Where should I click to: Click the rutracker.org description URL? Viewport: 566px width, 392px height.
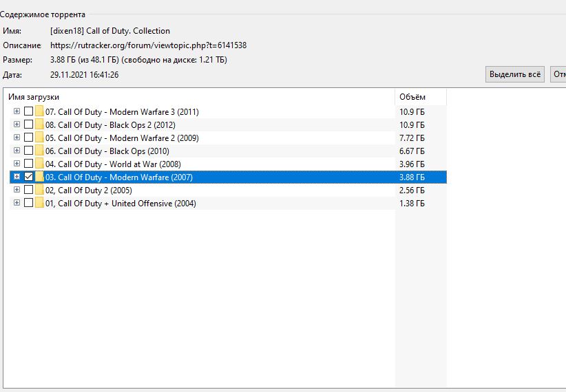pos(148,45)
